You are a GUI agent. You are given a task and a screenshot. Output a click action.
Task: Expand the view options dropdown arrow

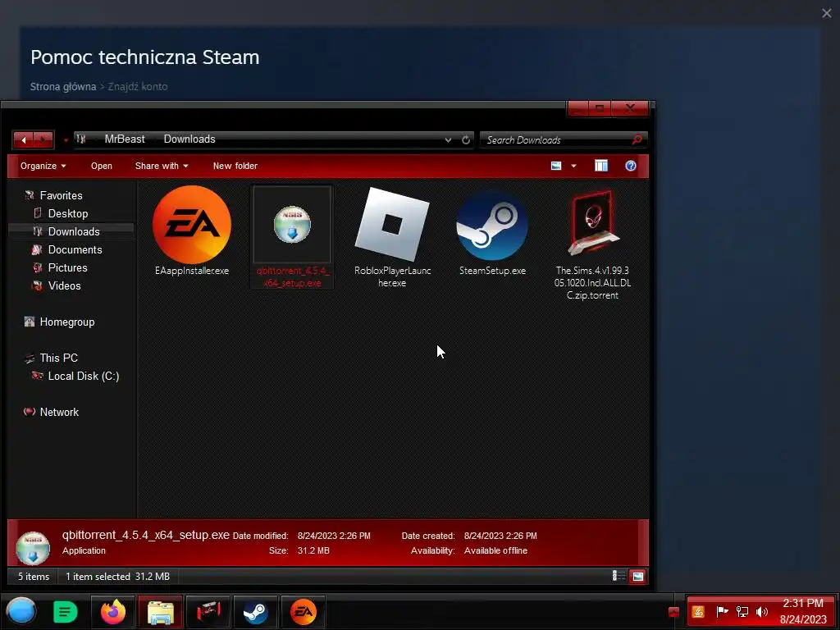tap(573, 166)
